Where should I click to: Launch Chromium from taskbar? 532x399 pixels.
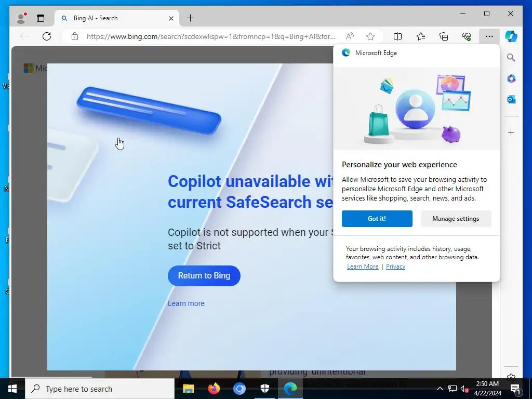(x=239, y=389)
